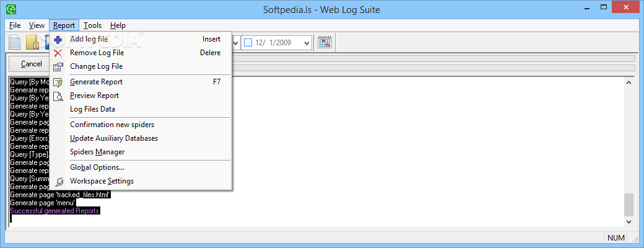Screen dimensions: 644x248
Task: Open the File menu
Action: click(15, 25)
